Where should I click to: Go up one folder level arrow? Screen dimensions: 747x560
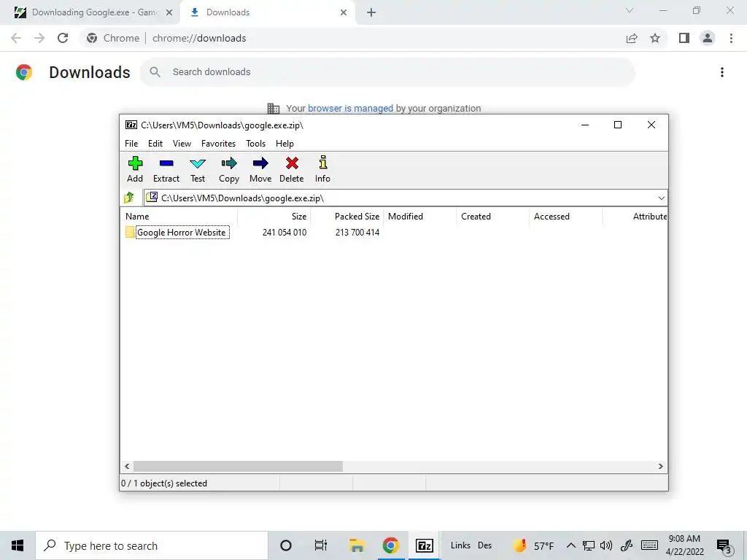pyautogui.click(x=129, y=198)
